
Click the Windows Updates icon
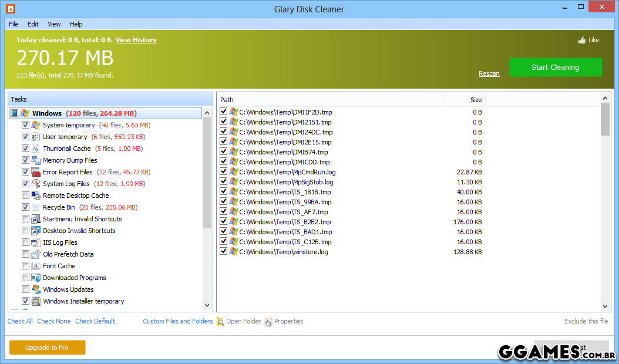point(36,289)
